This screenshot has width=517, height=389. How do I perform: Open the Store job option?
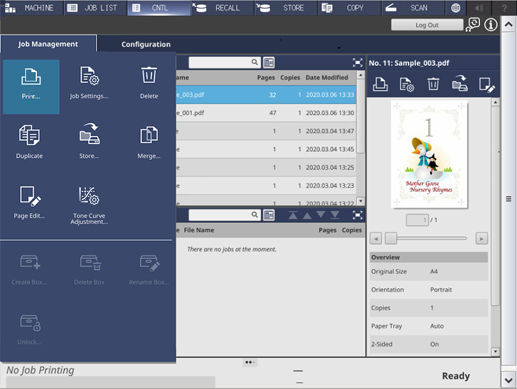89,142
